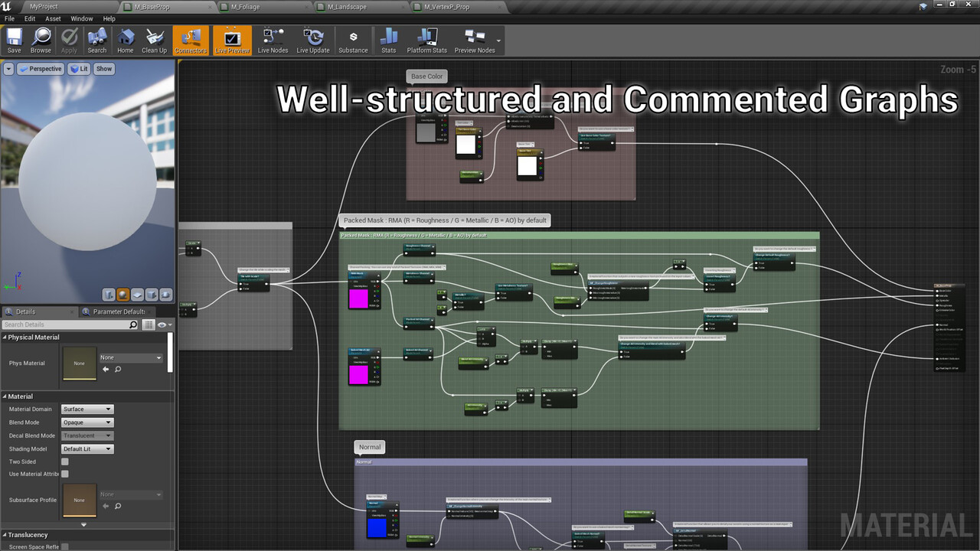The width and height of the screenshot is (980, 551).
Task: Click the Perspective viewport button
Action: [x=41, y=69]
